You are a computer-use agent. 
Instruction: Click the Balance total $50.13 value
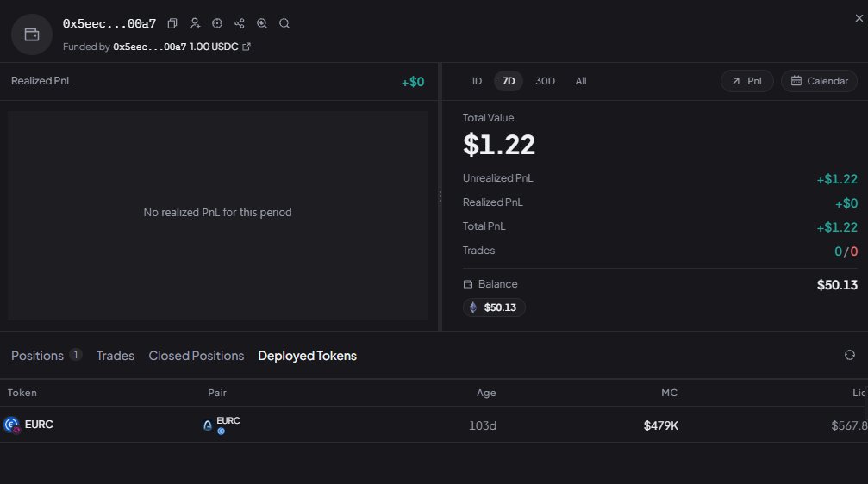(x=837, y=285)
